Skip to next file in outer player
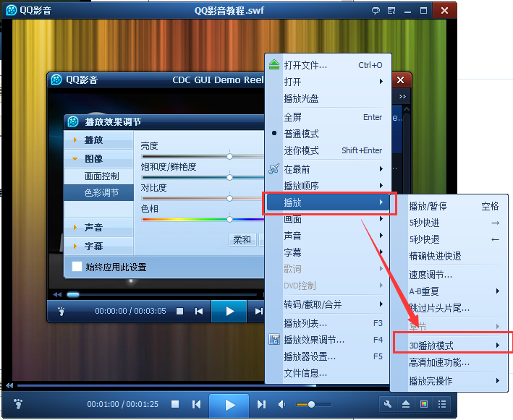 (x=261, y=404)
